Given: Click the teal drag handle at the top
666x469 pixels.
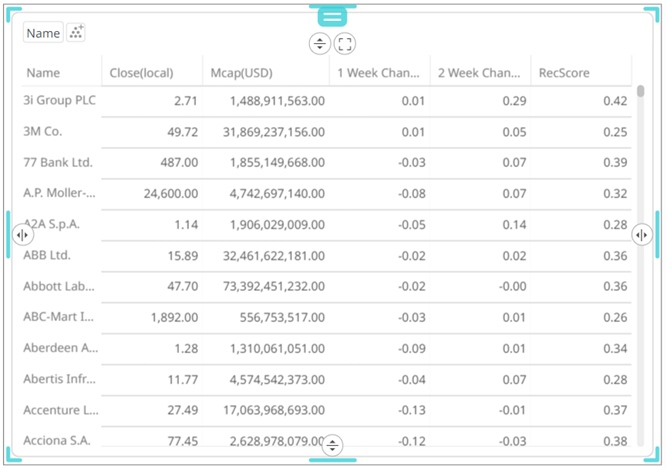Looking at the screenshot, I should [x=332, y=16].
